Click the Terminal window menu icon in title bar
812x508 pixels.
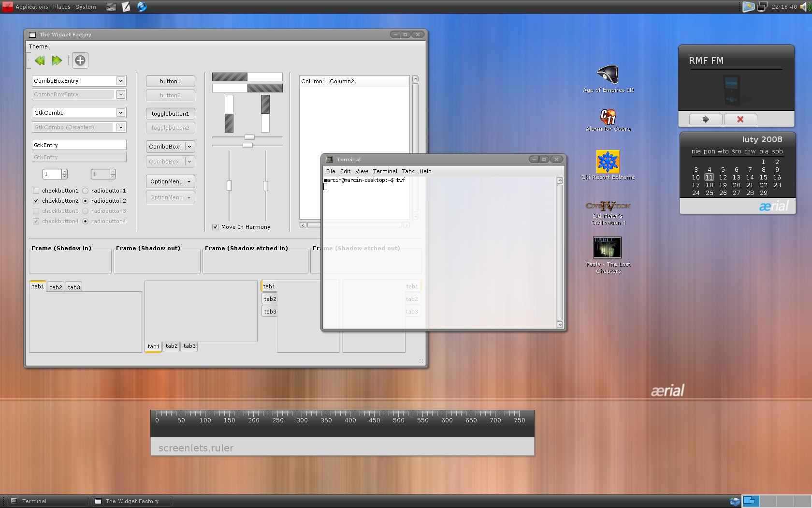[x=330, y=159]
